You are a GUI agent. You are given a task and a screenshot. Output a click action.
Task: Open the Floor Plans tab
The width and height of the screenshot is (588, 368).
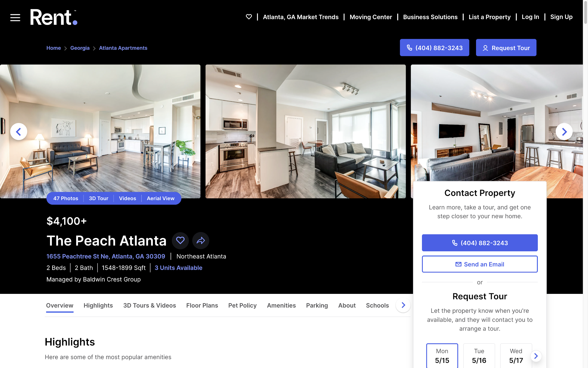202,305
